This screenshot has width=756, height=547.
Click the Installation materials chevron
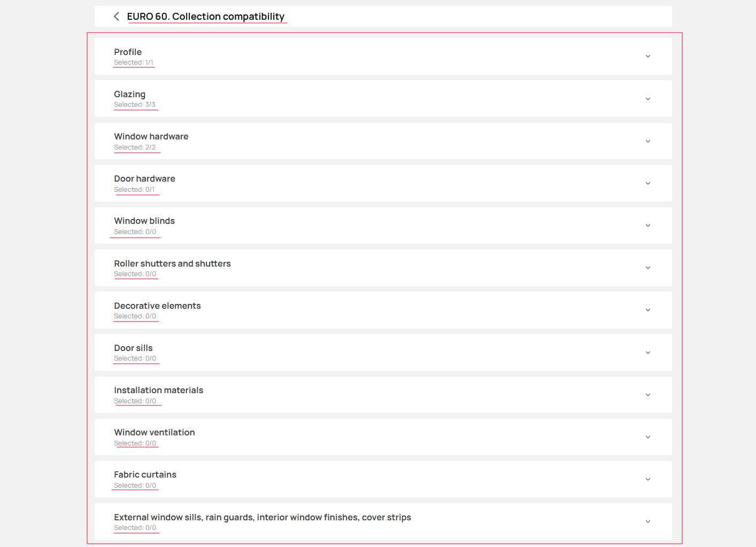point(647,395)
